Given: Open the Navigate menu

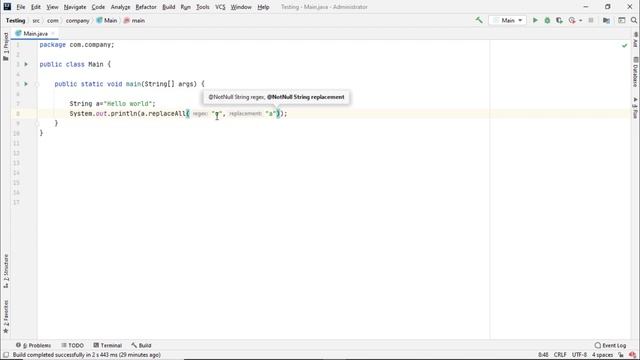Looking at the screenshot, I should pyautogui.click(x=75, y=7).
